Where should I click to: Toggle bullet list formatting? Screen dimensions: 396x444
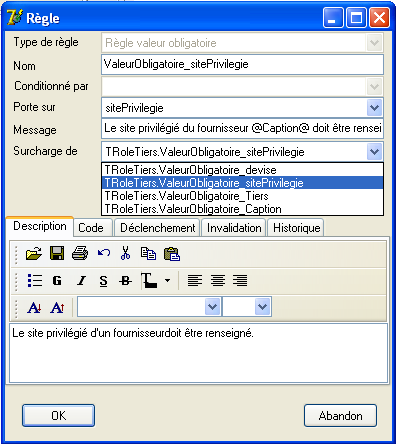(35, 281)
